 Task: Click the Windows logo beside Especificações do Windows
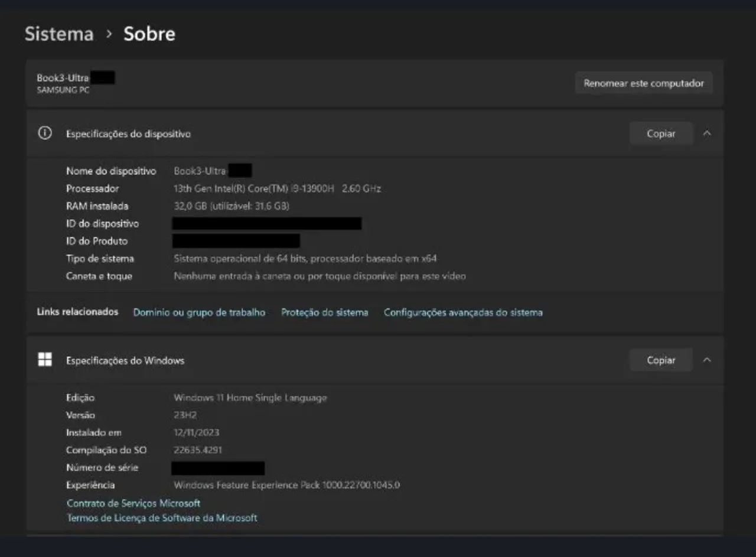coord(45,360)
